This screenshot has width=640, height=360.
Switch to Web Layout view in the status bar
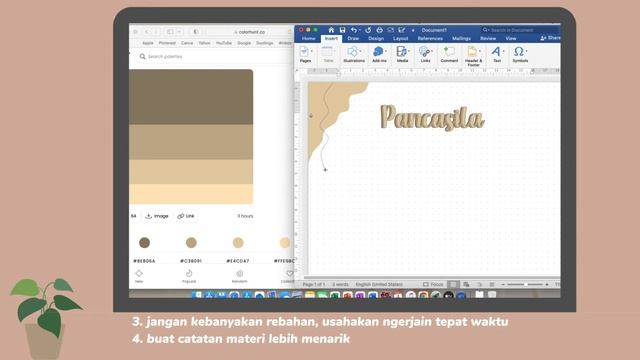tap(466, 284)
